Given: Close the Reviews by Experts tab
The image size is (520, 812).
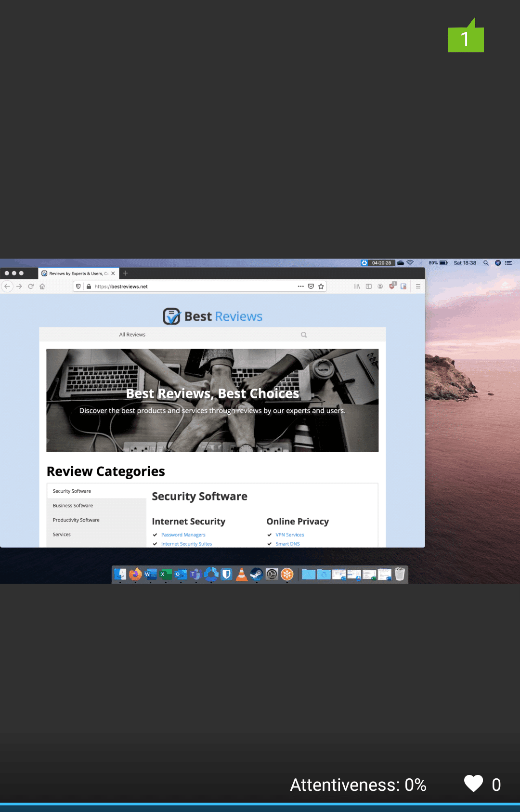Looking at the screenshot, I should [x=113, y=273].
